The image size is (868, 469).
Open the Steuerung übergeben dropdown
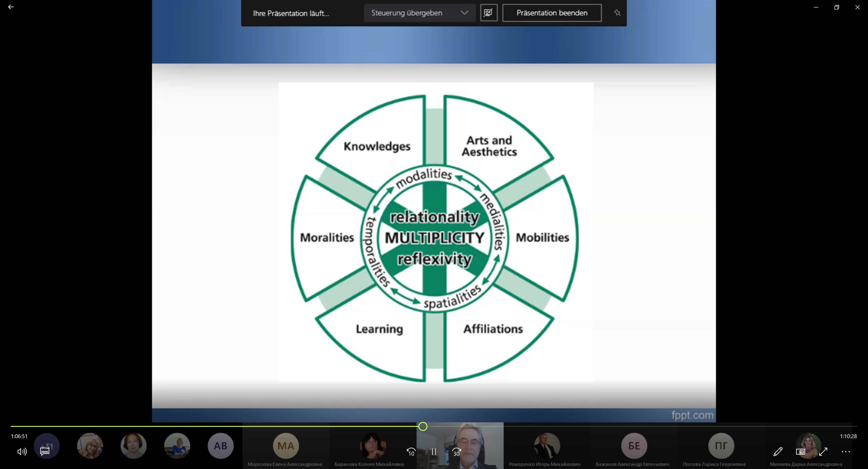pyautogui.click(x=406, y=13)
